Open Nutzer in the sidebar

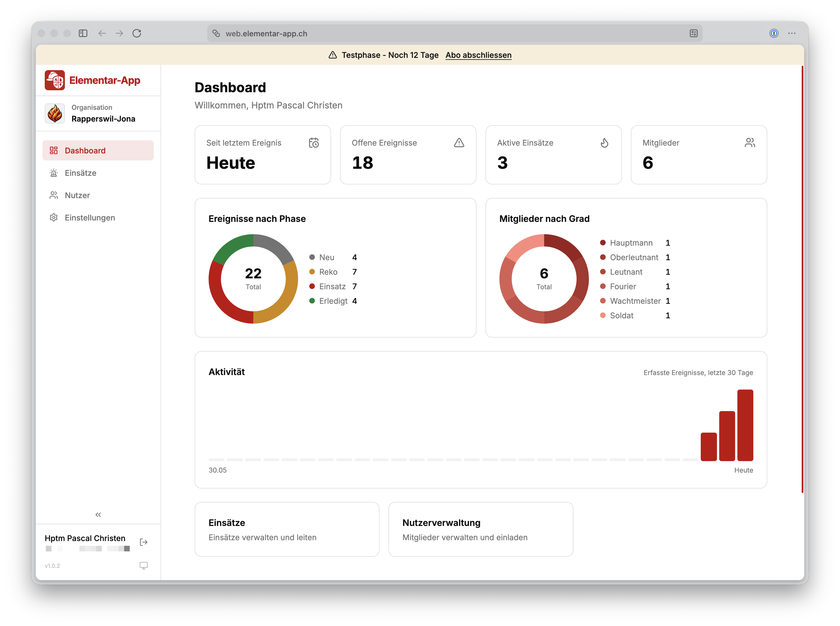click(98, 195)
